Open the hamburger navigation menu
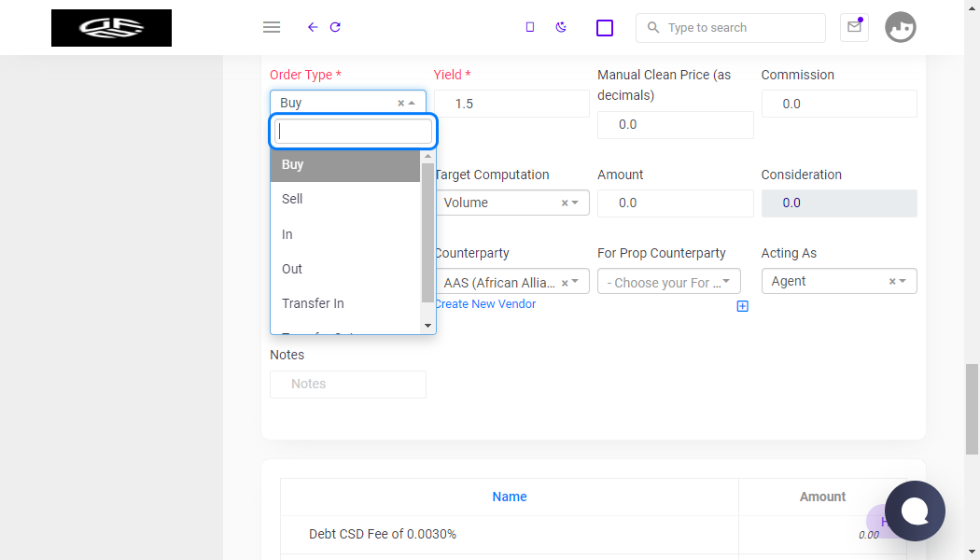Viewport: 980px width, 560px height. click(272, 27)
